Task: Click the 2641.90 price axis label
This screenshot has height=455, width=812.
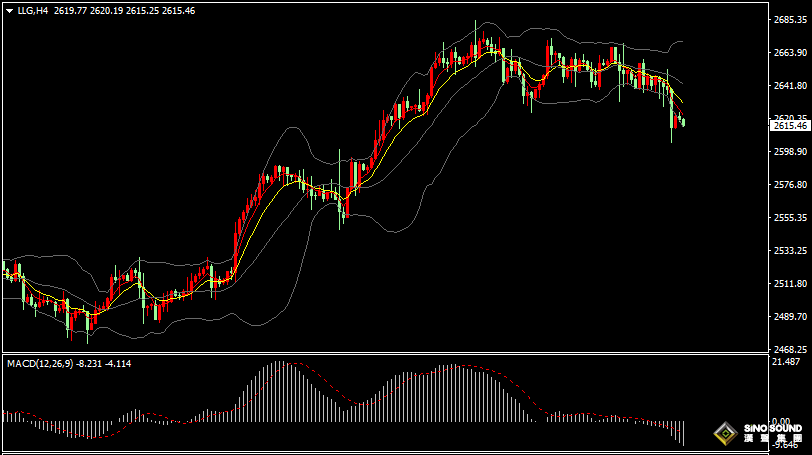Action: (x=790, y=86)
